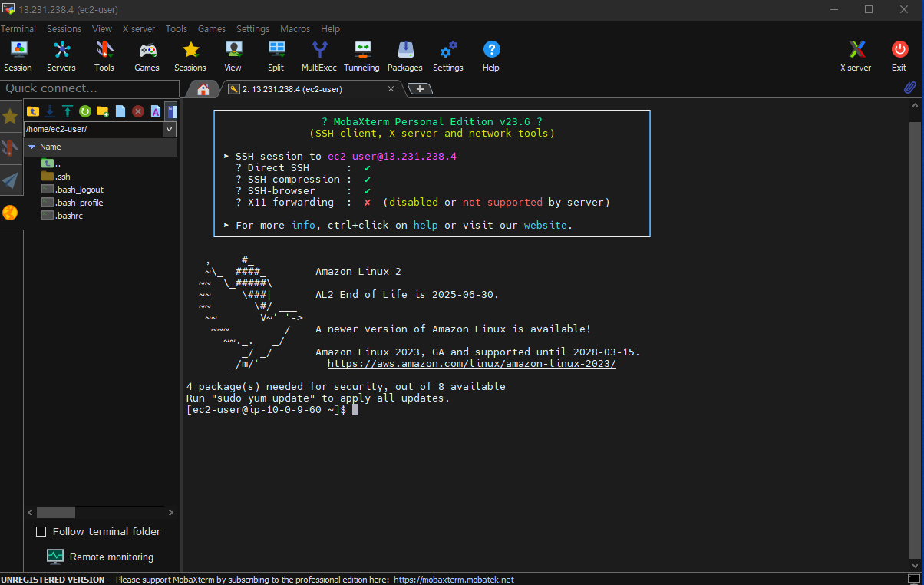Click the /home/ec2-user/ path field
The image size is (924, 585).
coord(94,129)
